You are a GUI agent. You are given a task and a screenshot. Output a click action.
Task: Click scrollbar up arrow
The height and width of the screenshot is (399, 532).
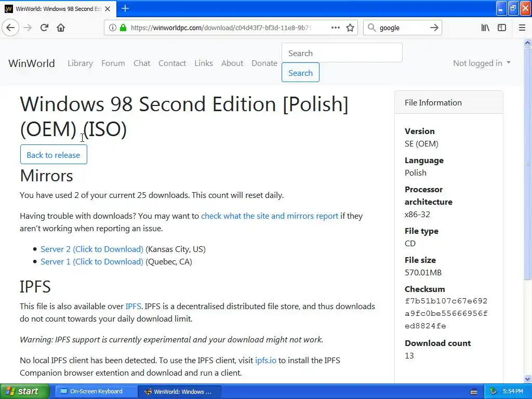[527, 43]
